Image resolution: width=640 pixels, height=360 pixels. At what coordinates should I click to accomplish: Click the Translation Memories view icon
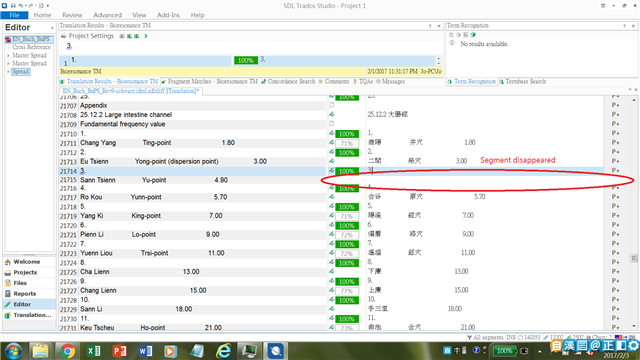pos(8,315)
